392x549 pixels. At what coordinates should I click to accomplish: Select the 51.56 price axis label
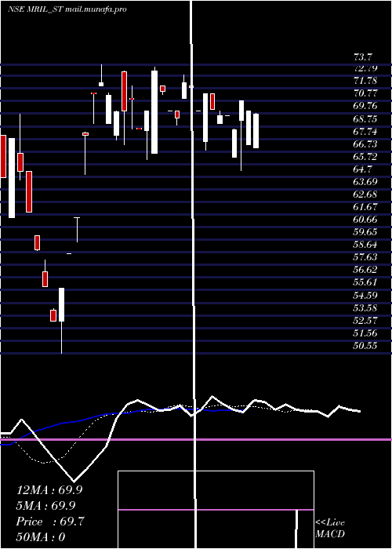tap(365, 333)
